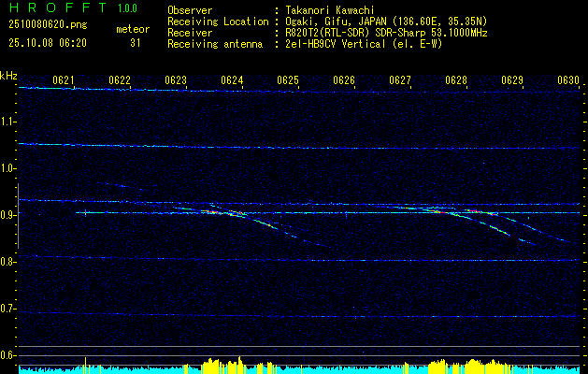
Task: Click the 0628 time marker
Action: [x=456, y=79]
